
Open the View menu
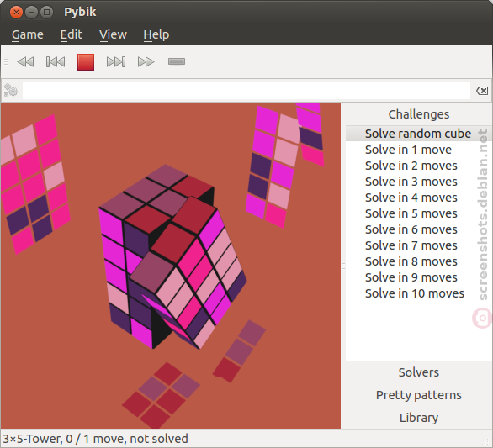coord(113,34)
